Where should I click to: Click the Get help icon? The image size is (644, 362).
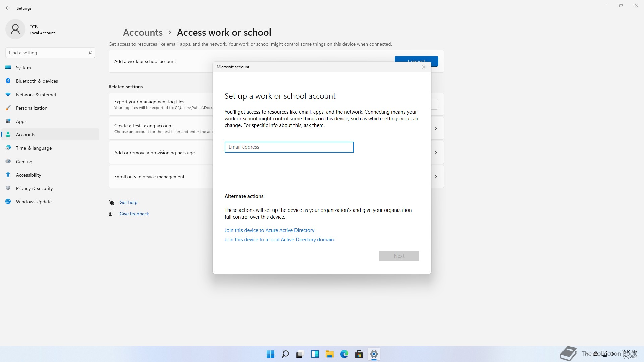click(111, 202)
